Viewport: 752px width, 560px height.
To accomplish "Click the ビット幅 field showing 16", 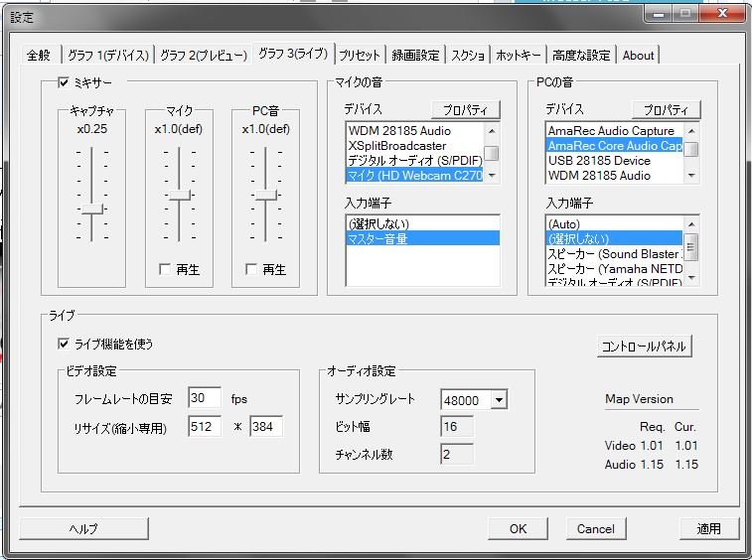I will [457, 426].
